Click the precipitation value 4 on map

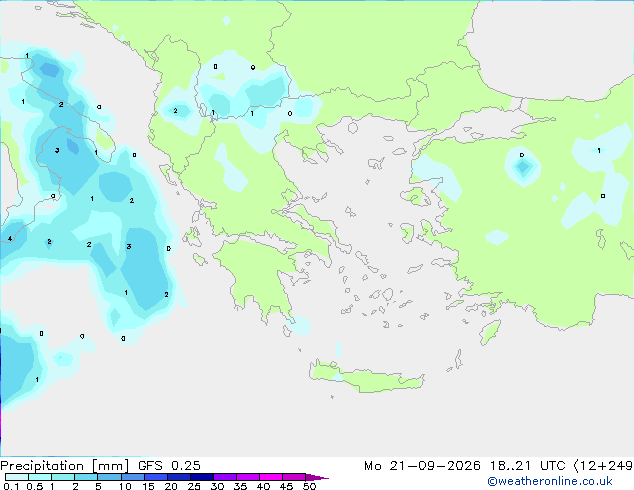9,239
